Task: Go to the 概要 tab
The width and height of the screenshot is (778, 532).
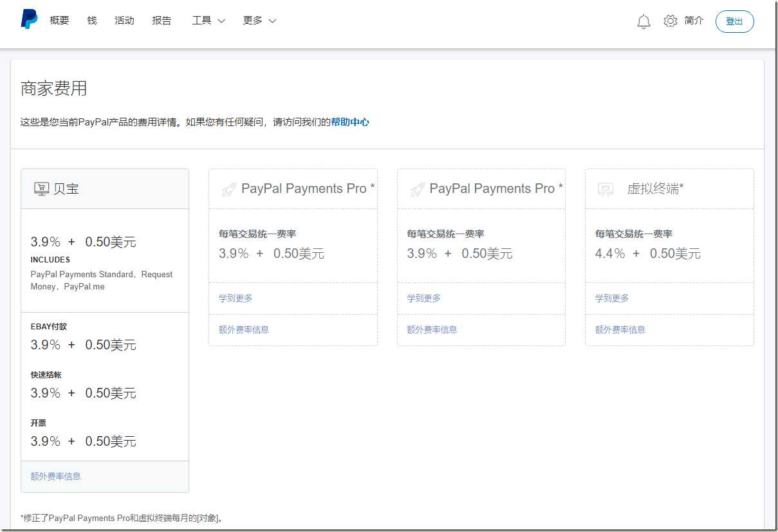Action: point(59,21)
